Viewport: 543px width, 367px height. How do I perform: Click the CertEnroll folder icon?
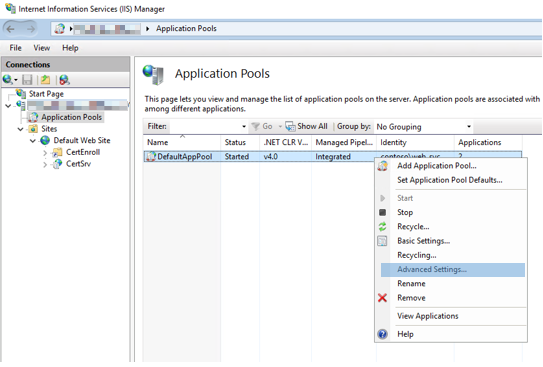[57, 152]
